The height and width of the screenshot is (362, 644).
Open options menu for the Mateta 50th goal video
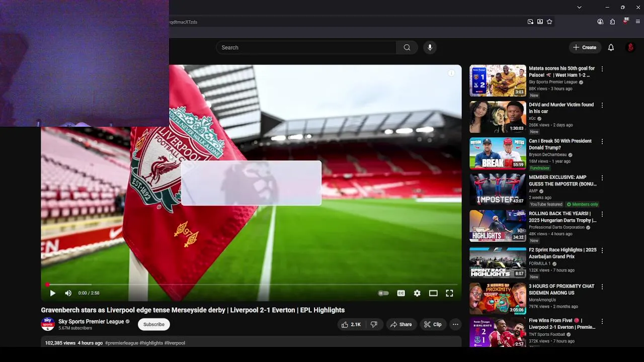pyautogui.click(x=602, y=69)
